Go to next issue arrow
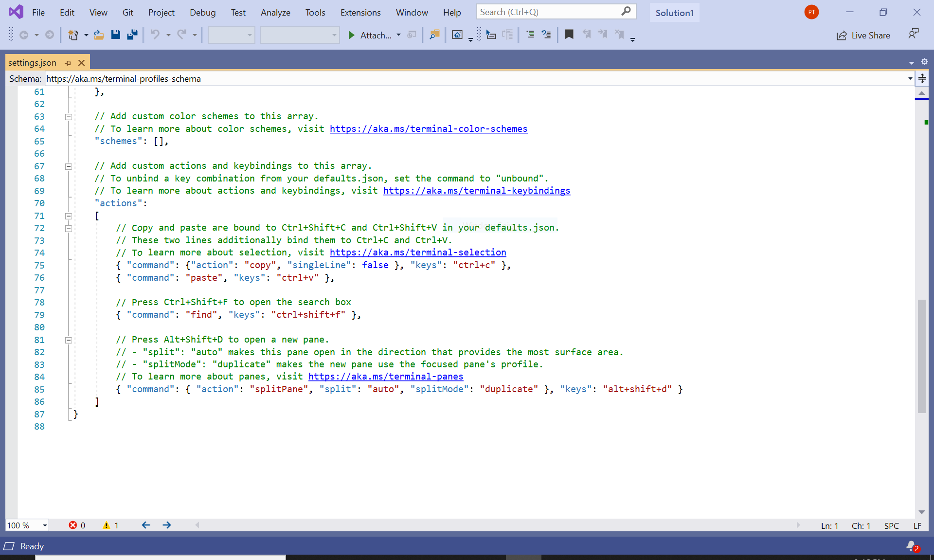Image resolution: width=934 pixels, height=560 pixels. [x=167, y=525]
